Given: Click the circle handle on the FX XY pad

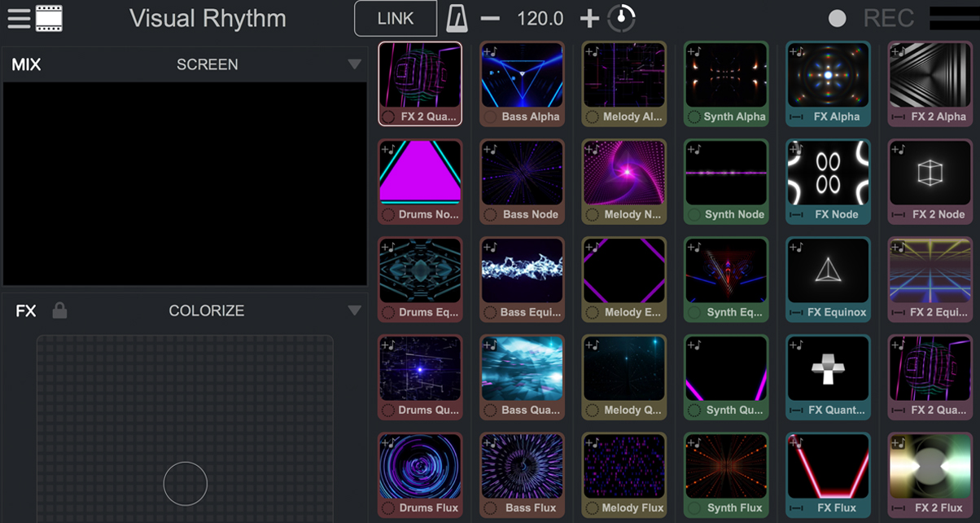Looking at the screenshot, I should tap(185, 483).
